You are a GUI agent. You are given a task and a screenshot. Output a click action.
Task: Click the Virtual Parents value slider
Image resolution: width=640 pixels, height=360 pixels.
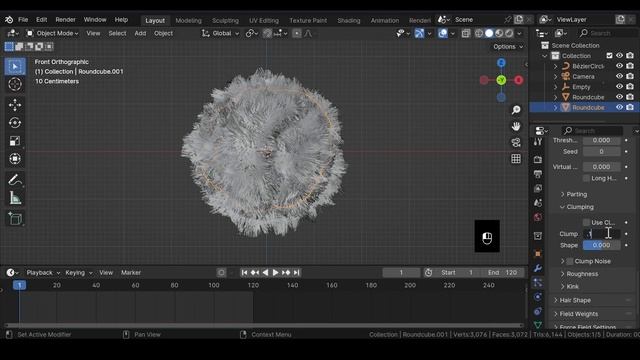[x=601, y=167]
